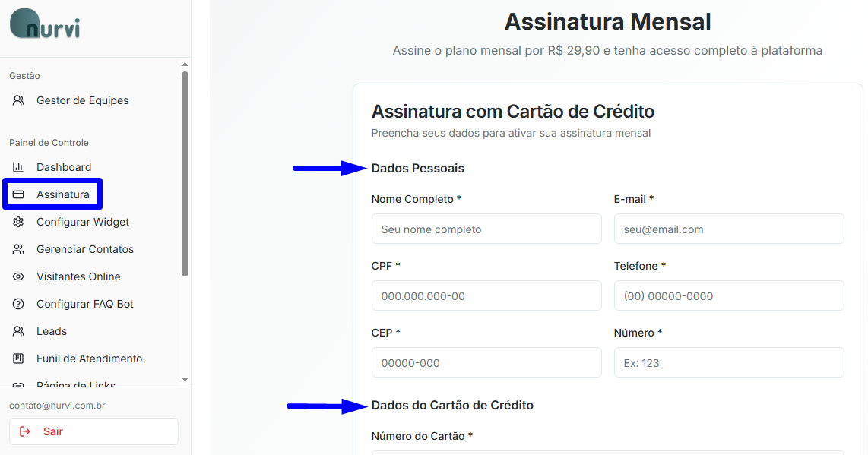
Task: Open the Dashboard menu item
Action: click(64, 167)
